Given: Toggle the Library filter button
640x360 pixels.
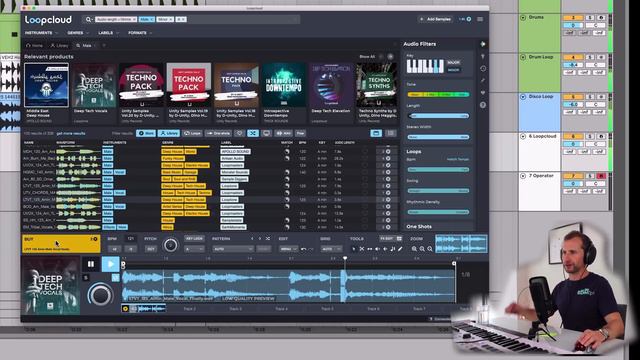Looking at the screenshot, I should pyautogui.click(x=169, y=133).
